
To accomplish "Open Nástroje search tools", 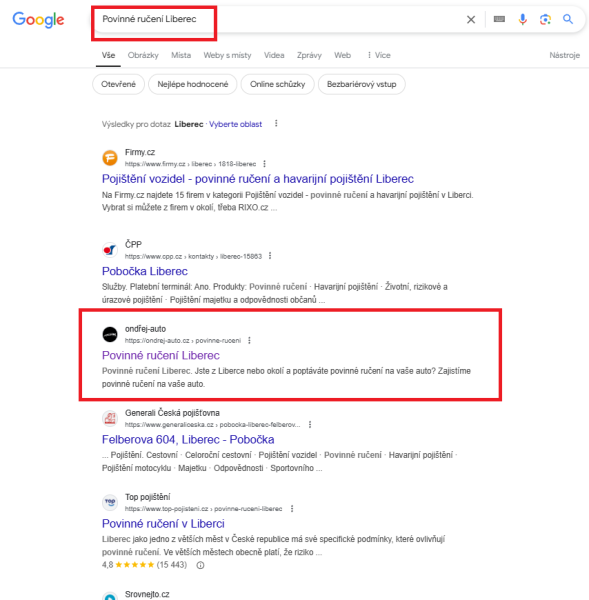I will tap(565, 55).
